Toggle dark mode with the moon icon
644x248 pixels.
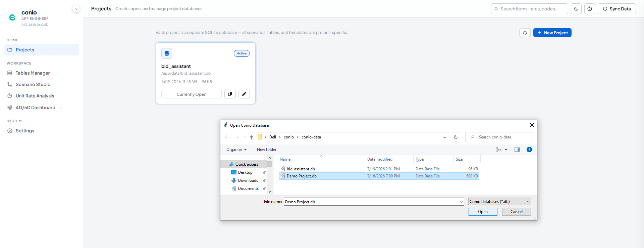click(x=576, y=9)
